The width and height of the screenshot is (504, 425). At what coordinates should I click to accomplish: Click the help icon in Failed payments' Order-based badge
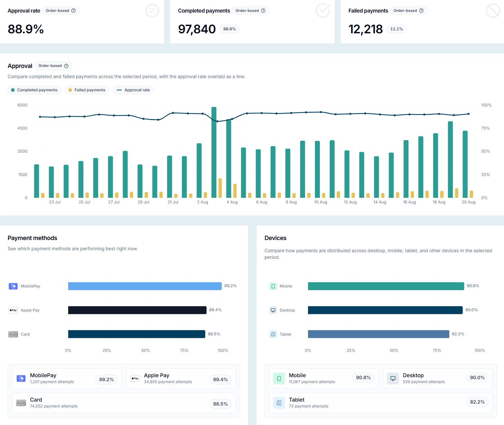(x=421, y=11)
